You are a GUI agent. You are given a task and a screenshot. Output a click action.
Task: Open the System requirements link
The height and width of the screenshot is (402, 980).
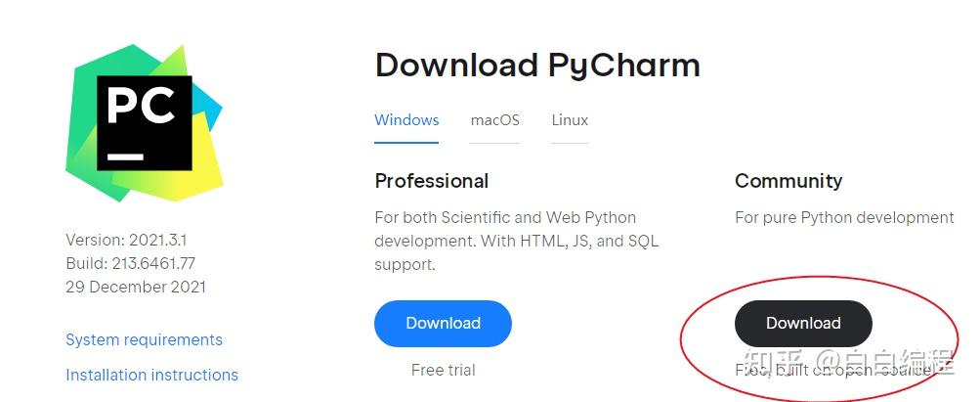144,340
